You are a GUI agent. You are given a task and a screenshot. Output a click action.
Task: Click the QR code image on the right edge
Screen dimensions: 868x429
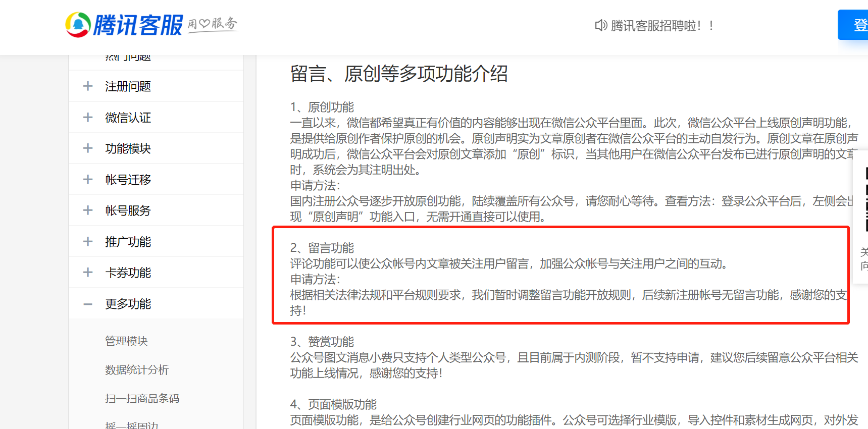point(866,199)
